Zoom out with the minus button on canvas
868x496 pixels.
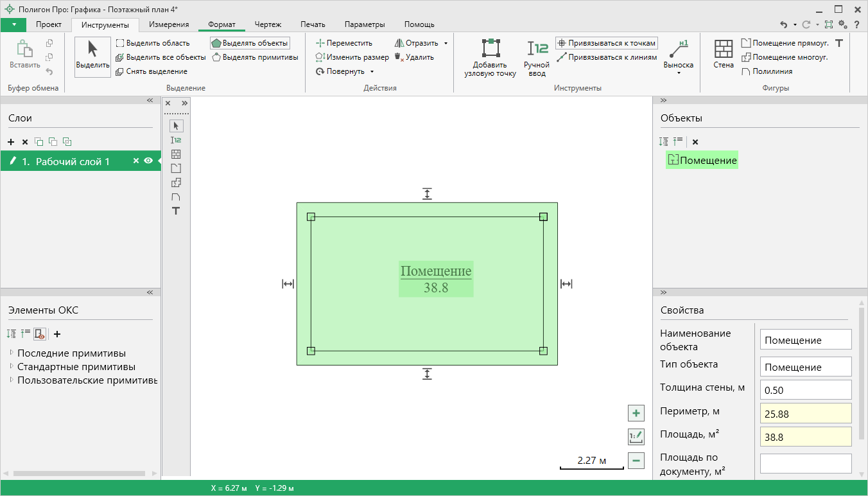click(x=636, y=460)
